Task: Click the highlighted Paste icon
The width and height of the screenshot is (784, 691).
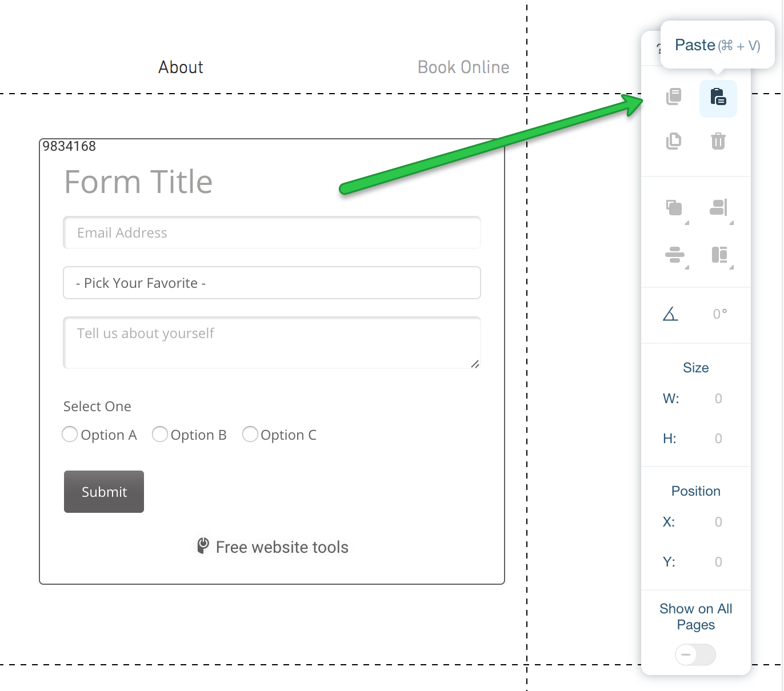Action: pos(718,98)
